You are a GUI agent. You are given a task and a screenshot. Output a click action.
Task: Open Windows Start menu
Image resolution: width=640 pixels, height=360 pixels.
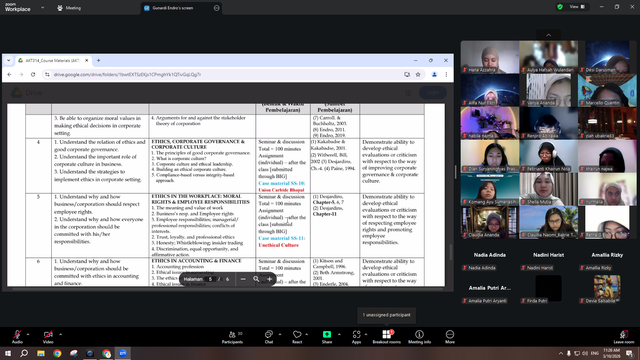8,353
